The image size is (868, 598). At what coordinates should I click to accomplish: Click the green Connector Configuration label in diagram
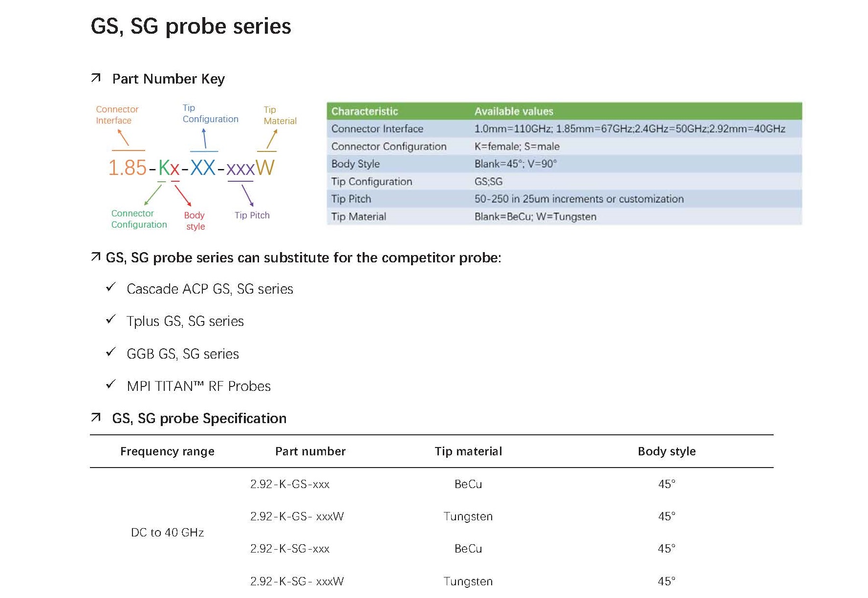coord(139,219)
